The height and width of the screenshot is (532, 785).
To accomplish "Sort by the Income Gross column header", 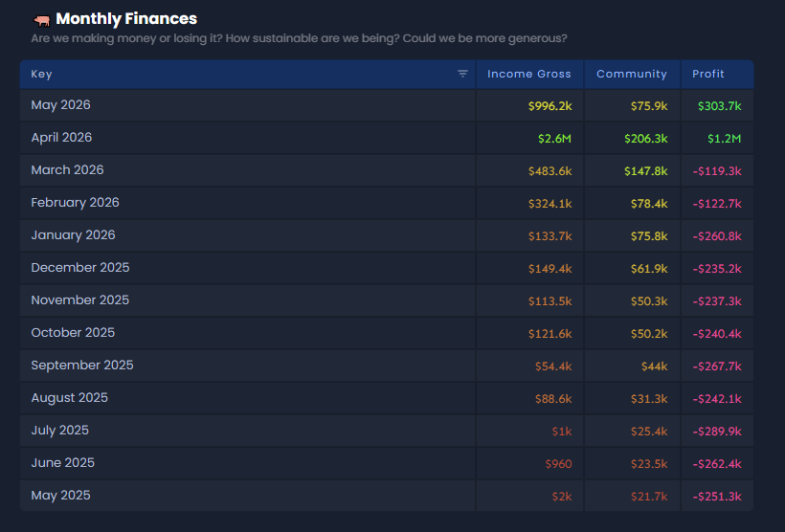I will 528,74.
